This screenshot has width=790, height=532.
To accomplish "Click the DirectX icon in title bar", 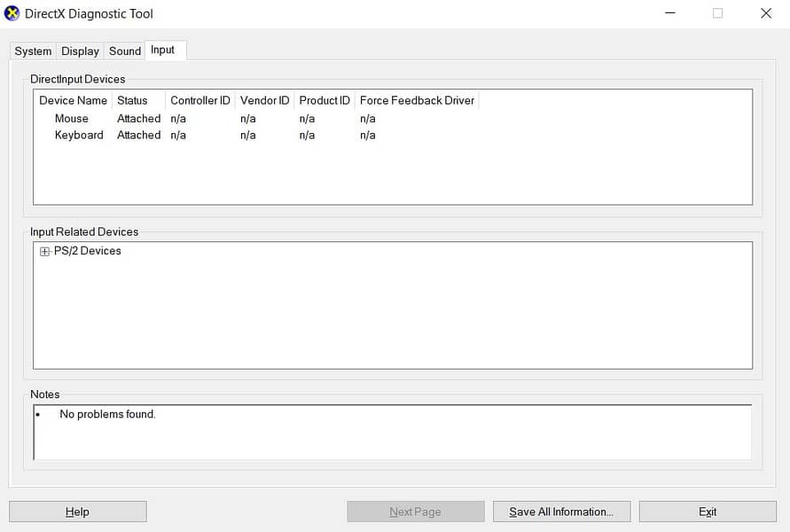I will (x=12, y=13).
